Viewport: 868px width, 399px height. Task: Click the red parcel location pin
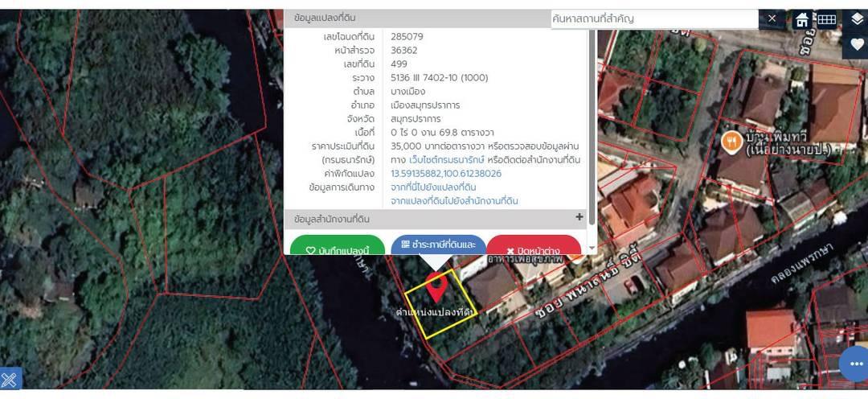click(x=436, y=288)
